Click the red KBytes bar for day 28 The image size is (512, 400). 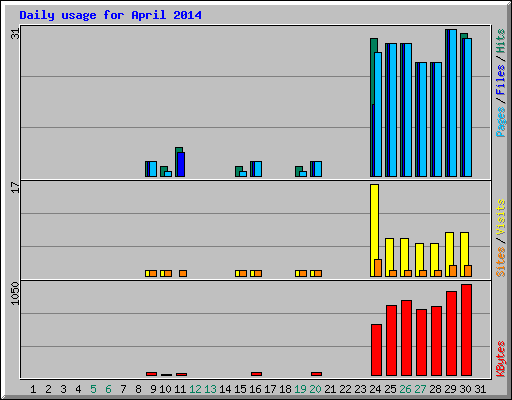pos(436,341)
